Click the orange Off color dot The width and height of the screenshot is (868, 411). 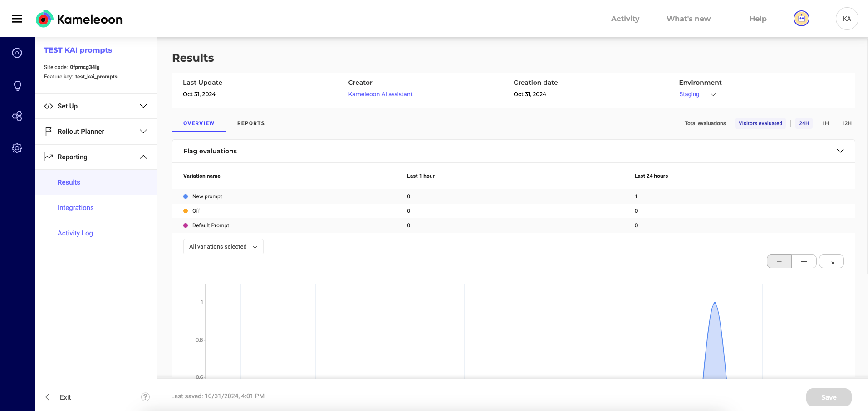[186, 211]
